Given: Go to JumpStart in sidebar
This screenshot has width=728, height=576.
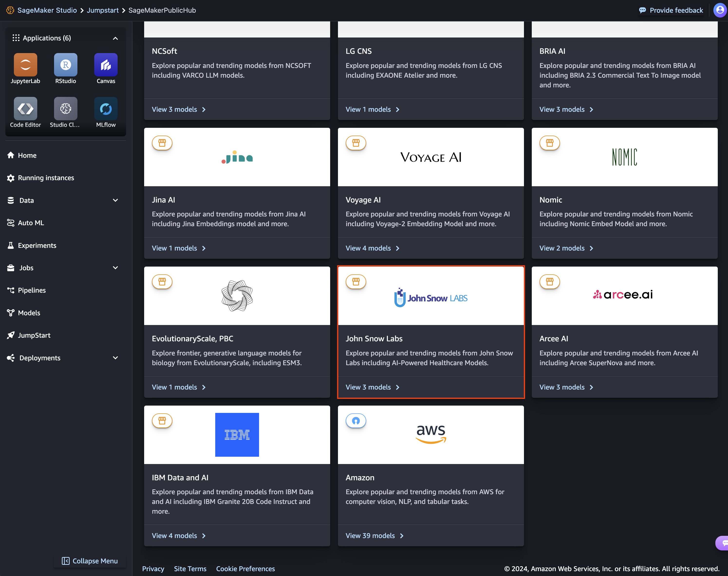Looking at the screenshot, I should [34, 335].
